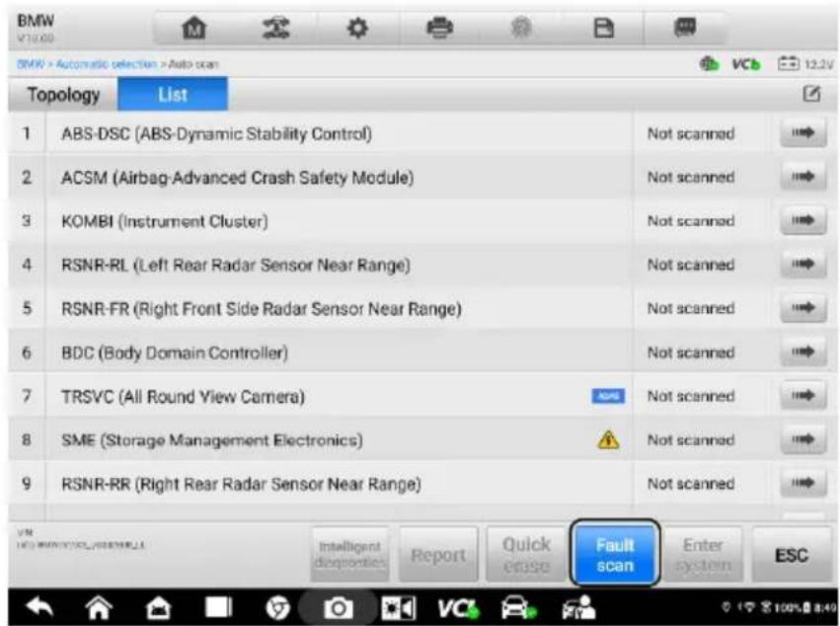Tap Not scanned status of KOMBI row

point(691,221)
